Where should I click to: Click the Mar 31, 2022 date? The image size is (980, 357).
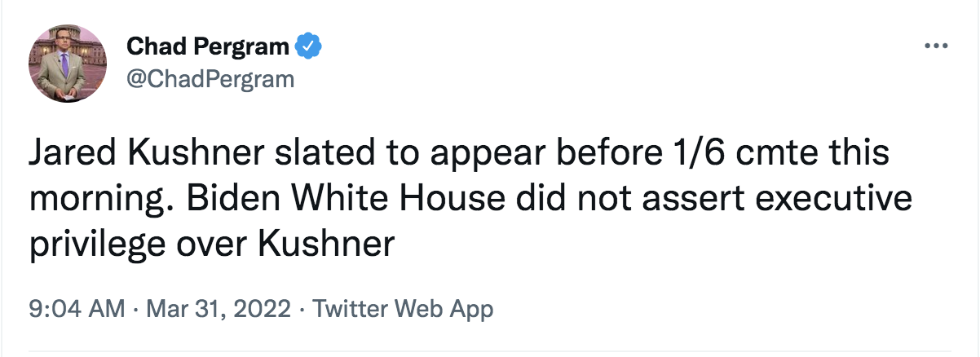(x=219, y=310)
